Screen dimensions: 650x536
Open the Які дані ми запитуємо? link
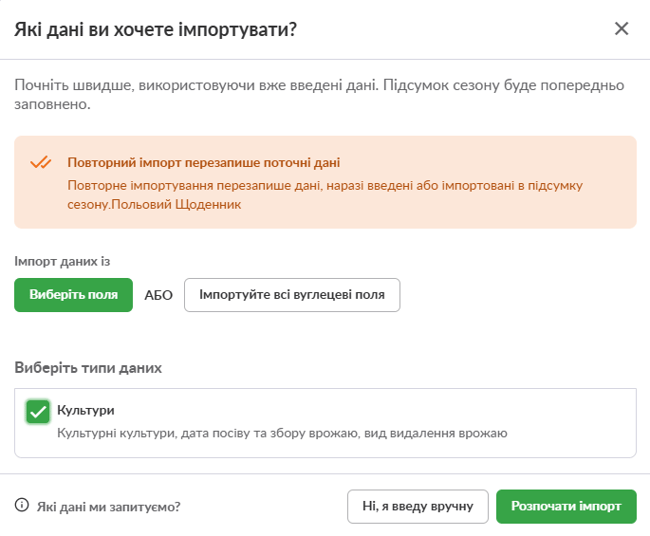(108, 507)
